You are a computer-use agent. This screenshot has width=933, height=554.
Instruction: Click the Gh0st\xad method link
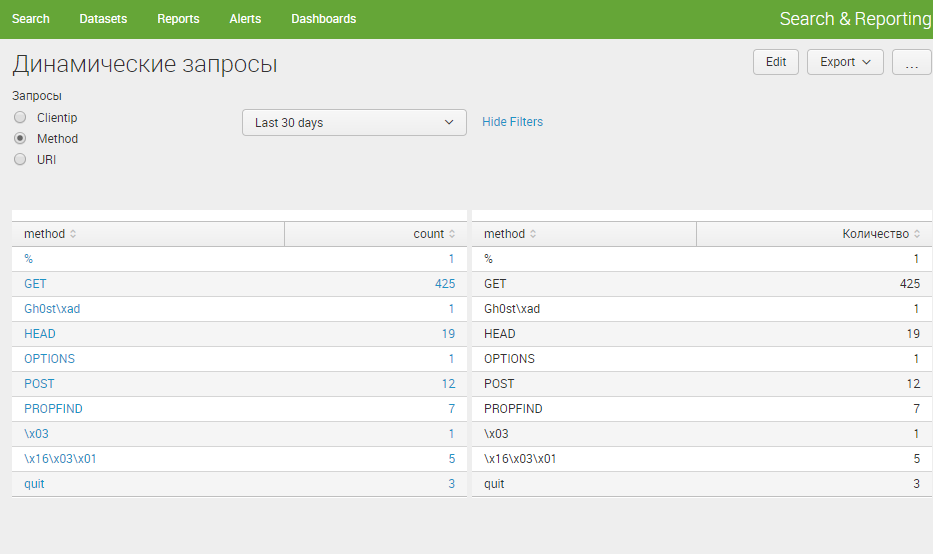(52, 309)
